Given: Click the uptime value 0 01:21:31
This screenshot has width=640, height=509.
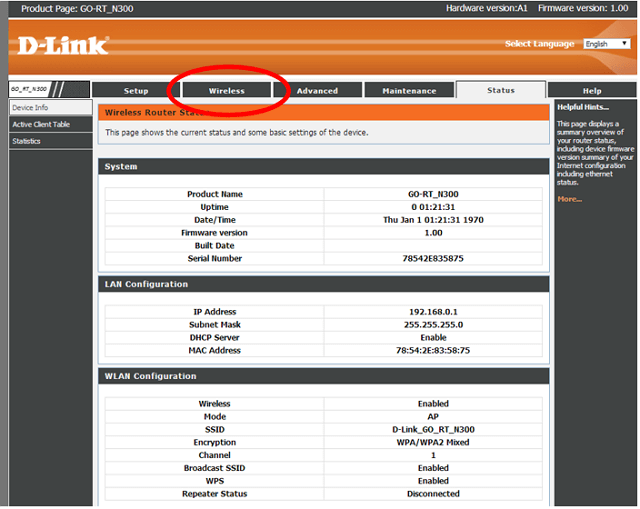Looking at the screenshot, I should click(x=433, y=207).
